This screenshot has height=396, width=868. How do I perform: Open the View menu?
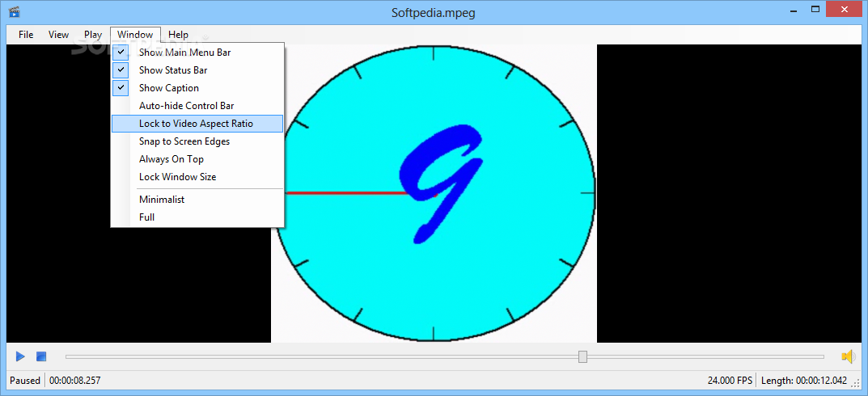pos(59,34)
